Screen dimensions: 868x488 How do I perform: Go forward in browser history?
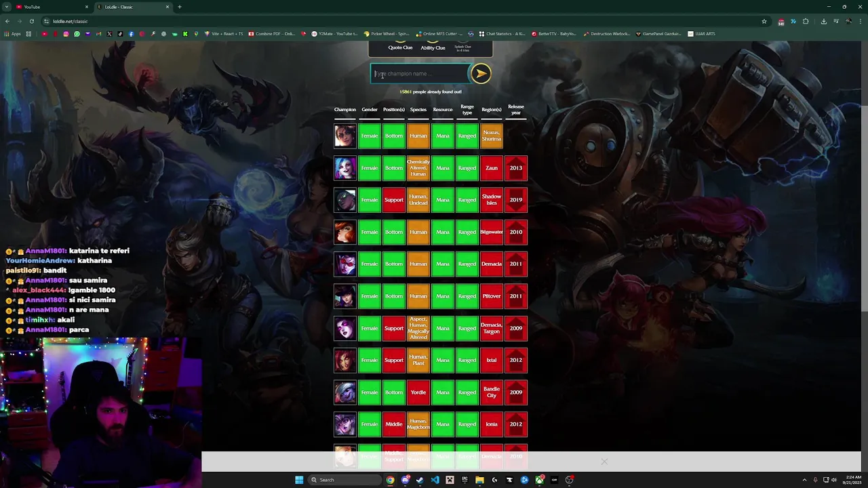(x=19, y=21)
